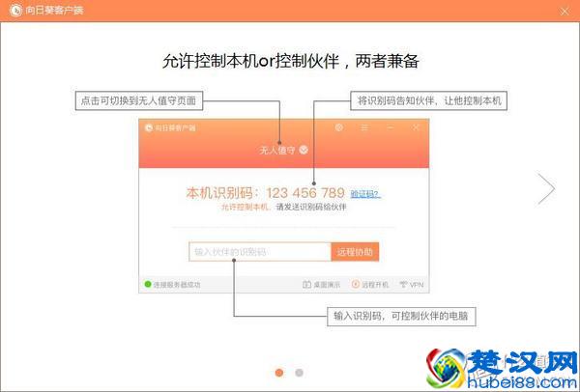Go to the next intro slide arrow
Screen dimensions: 580x392
click(546, 188)
